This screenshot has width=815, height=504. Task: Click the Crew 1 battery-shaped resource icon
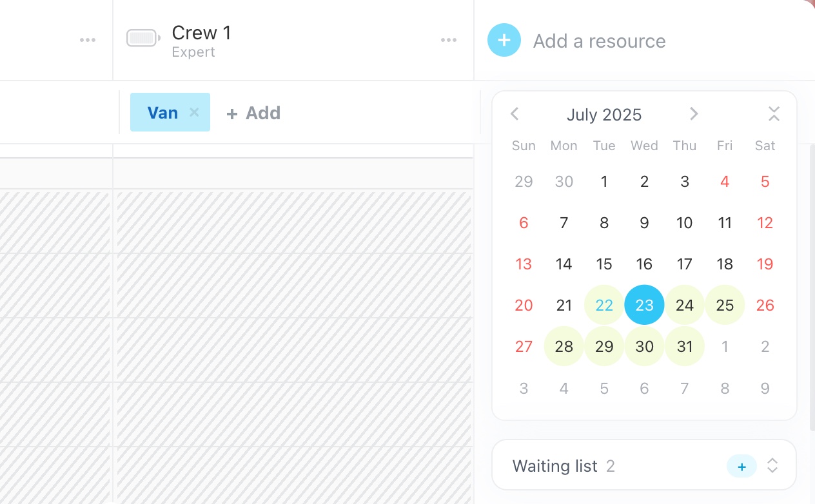pyautogui.click(x=143, y=39)
